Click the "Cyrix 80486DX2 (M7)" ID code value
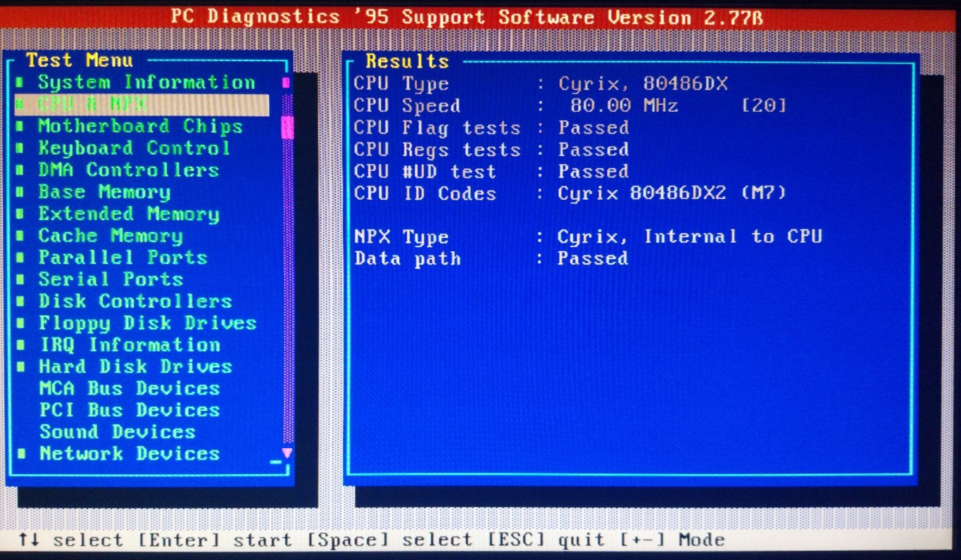Image resolution: width=961 pixels, height=560 pixels. coord(672,193)
